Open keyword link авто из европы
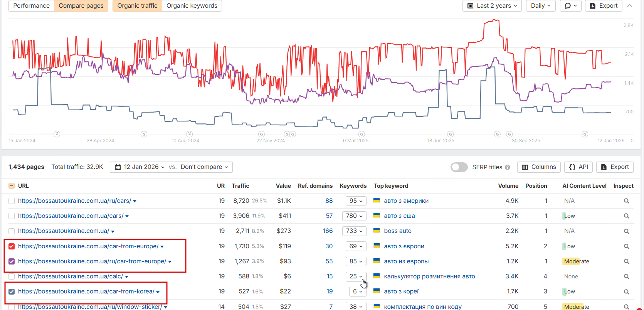 tap(406, 261)
